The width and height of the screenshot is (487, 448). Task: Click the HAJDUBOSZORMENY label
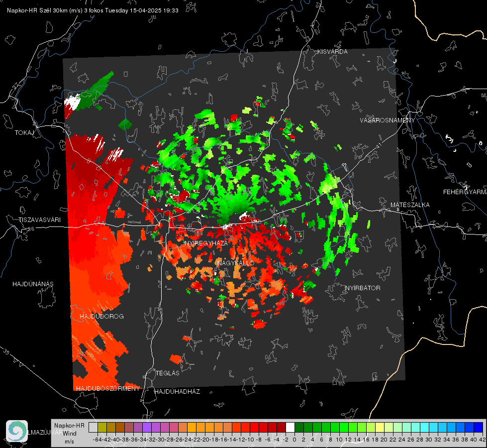coord(108,389)
